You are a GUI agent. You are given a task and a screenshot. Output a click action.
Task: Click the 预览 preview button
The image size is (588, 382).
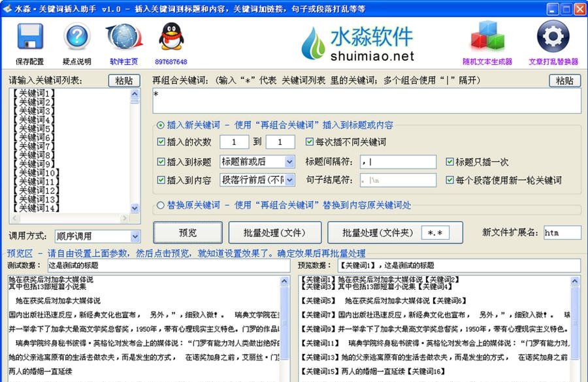point(188,233)
